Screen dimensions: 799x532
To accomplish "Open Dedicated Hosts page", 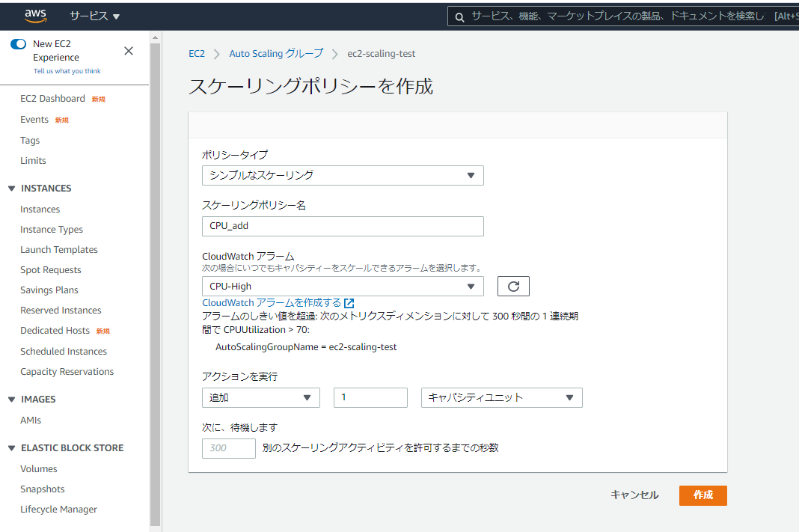I will click(x=55, y=331).
